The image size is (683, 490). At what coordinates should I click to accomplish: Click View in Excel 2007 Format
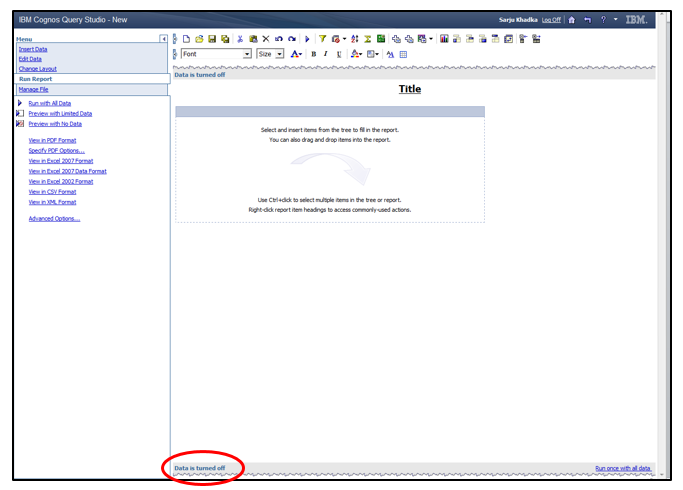click(61, 161)
